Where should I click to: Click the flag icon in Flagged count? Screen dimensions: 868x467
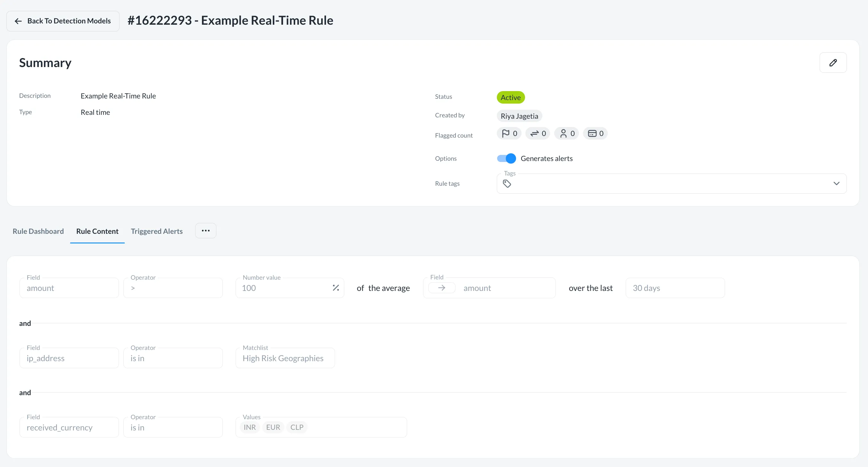505,133
